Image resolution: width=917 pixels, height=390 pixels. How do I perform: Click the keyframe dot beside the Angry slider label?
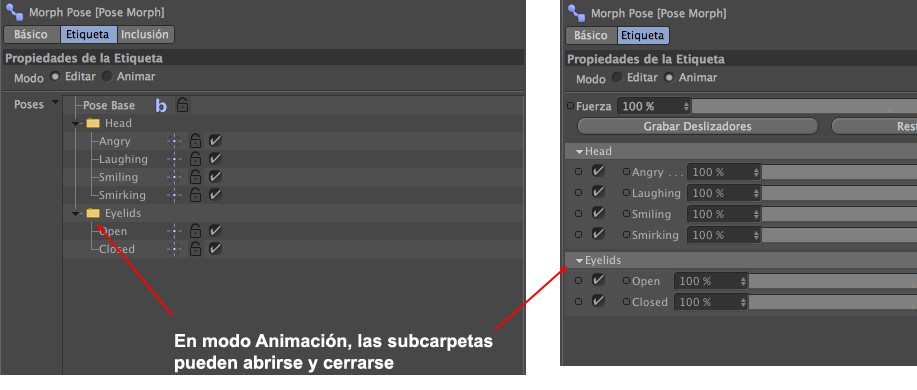[626, 172]
